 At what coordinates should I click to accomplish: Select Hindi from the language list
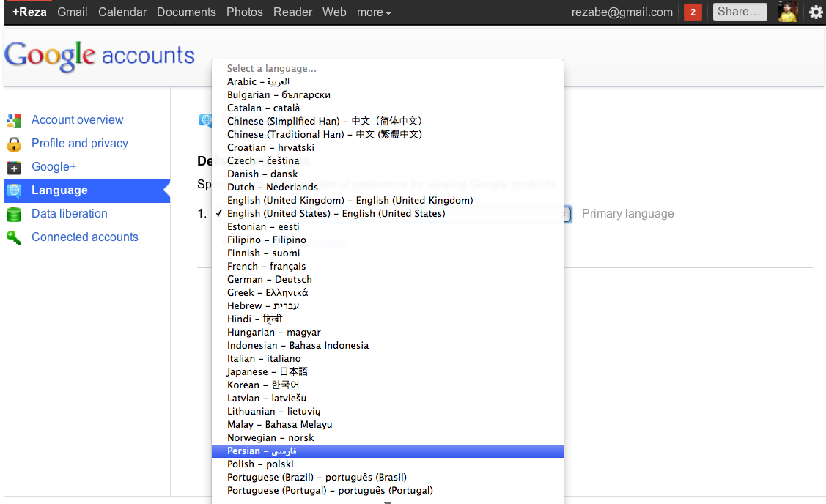point(387,319)
